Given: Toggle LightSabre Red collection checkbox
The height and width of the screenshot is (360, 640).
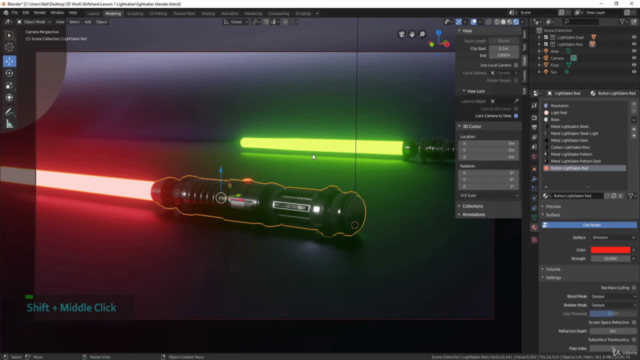Looking at the screenshot, I should [546, 44].
